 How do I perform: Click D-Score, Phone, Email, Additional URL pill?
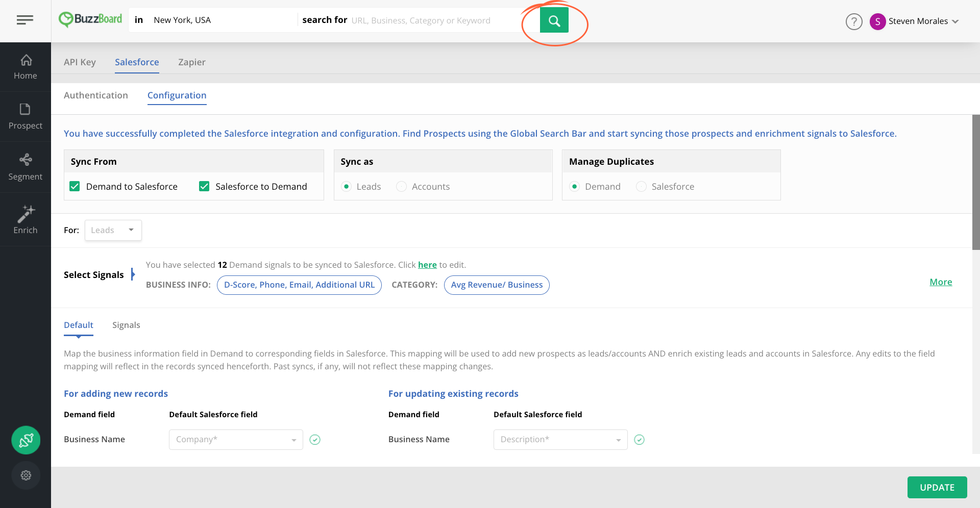coord(299,285)
